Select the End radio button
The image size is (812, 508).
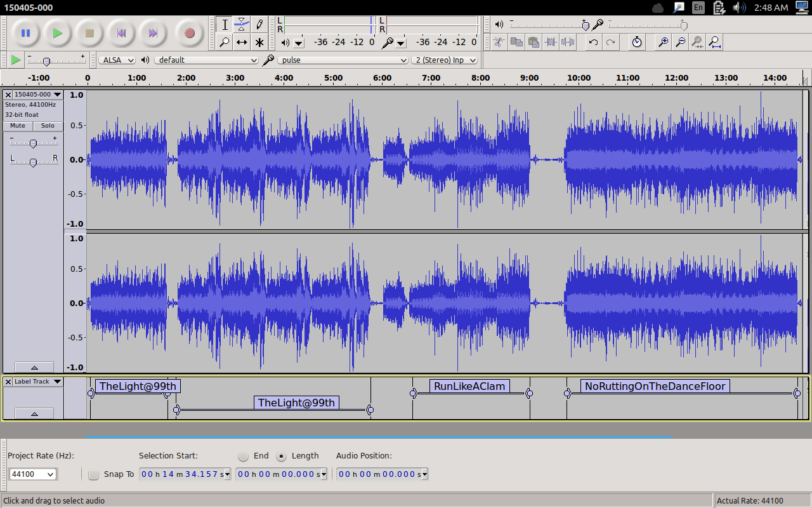click(244, 456)
